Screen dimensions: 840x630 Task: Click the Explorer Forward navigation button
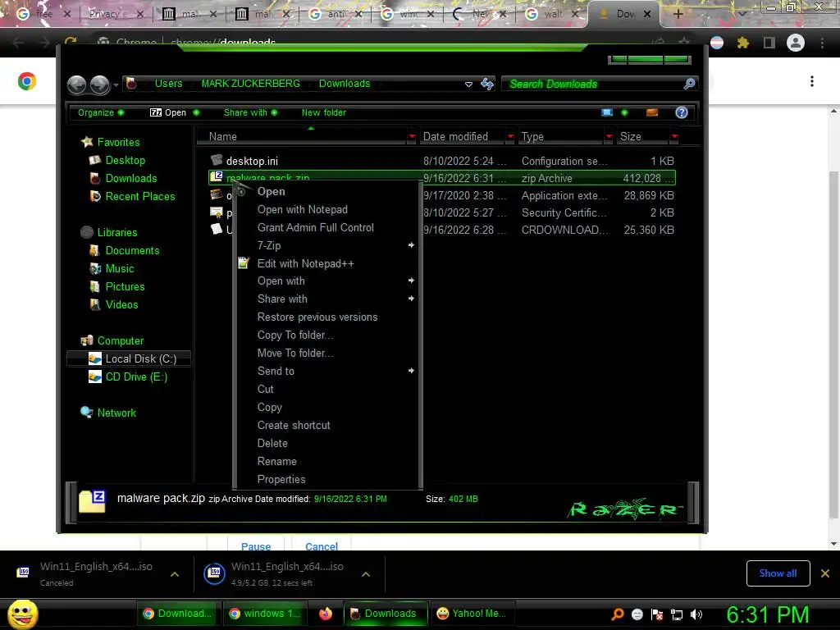pos(99,84)
